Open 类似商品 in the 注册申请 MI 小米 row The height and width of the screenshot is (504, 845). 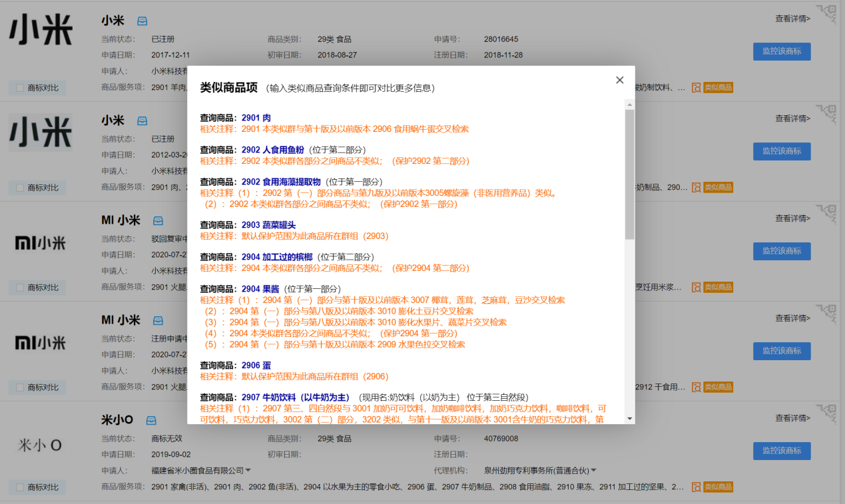[x=712, y=387]
